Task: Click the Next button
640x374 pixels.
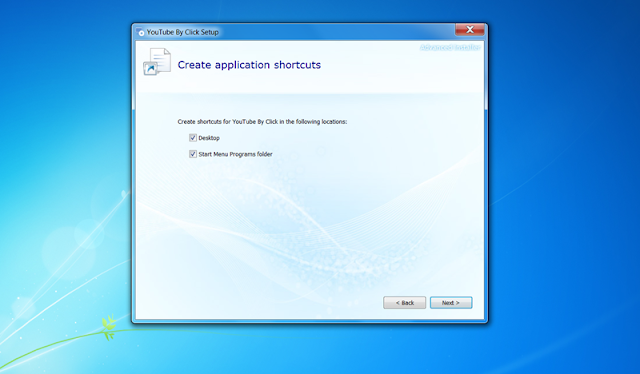Action: pyautogui.click(x=451, y=303)
